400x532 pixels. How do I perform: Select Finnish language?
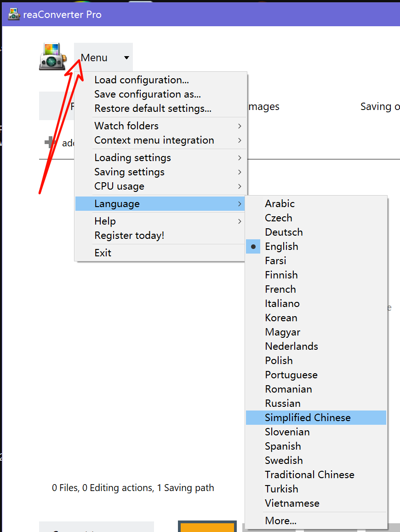click(316, 275)
